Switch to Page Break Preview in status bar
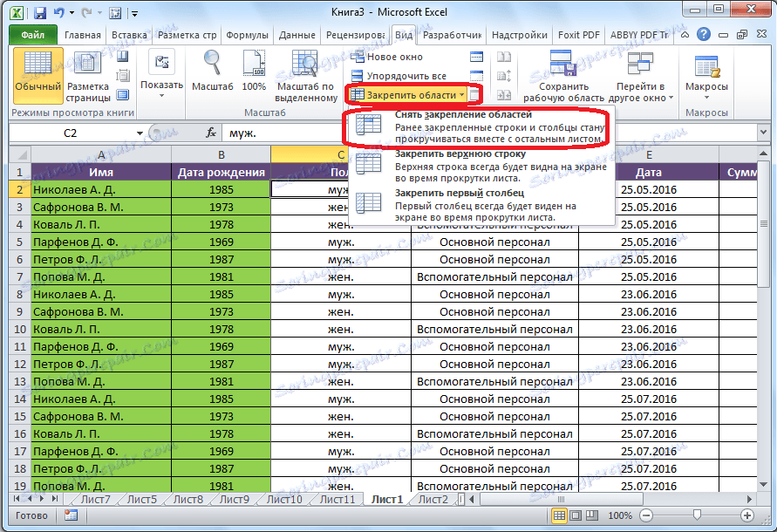Image resolution: width=777 pixels, height=532 pixels. [x=591, y=516]
